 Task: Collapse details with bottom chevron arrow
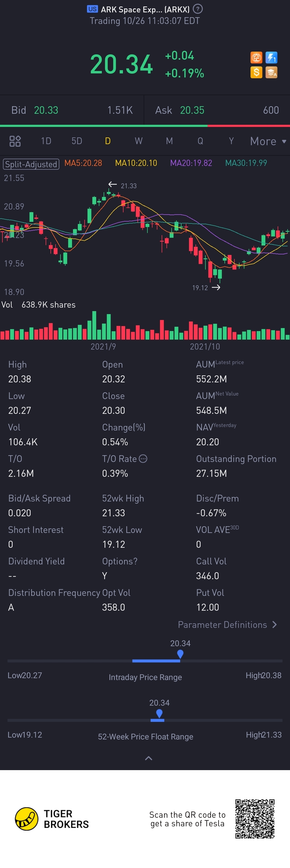coord(148,759)
